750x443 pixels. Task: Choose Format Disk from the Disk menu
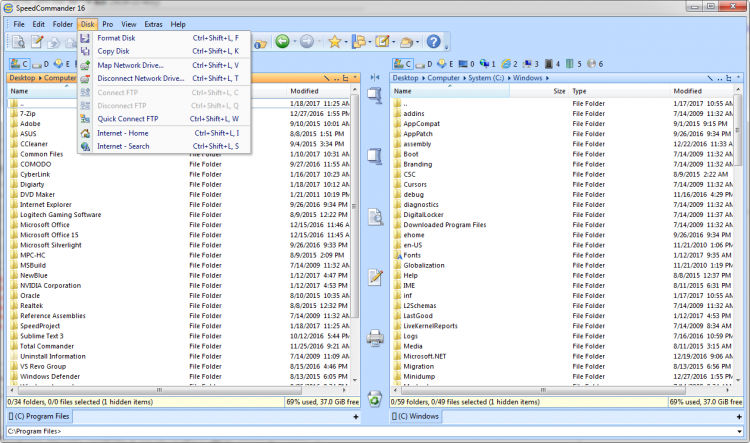(x=165, y=38)
